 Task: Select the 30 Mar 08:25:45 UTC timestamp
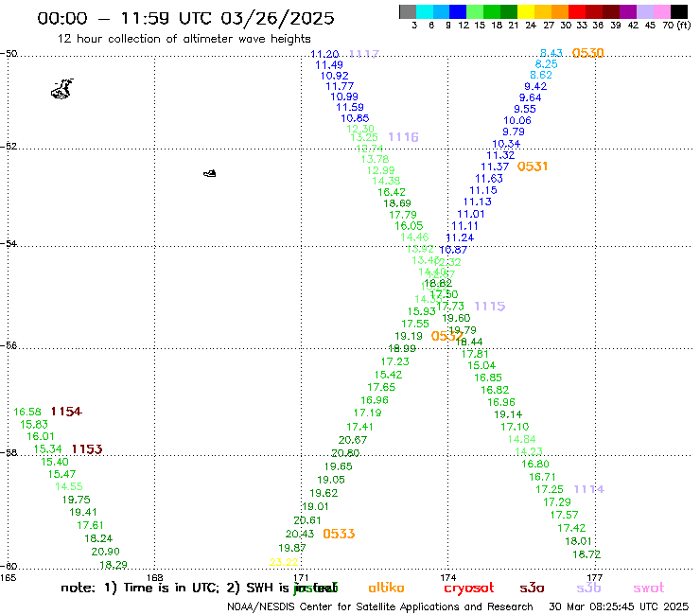[x=619, y=606]
